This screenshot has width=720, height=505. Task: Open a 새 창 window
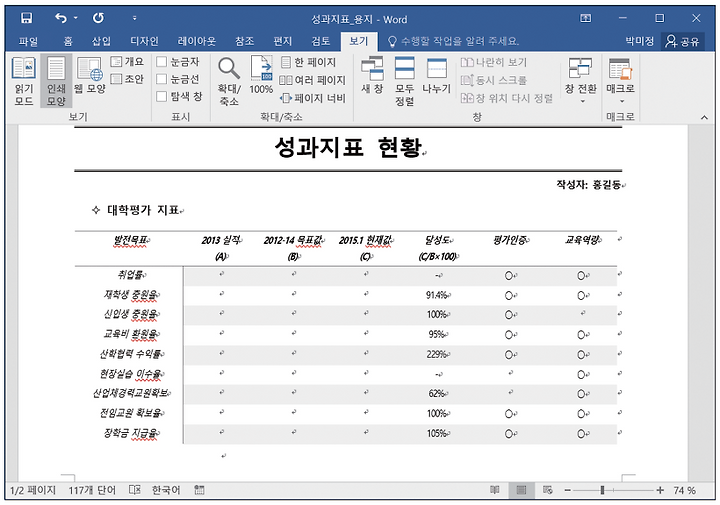pos(372,75)
